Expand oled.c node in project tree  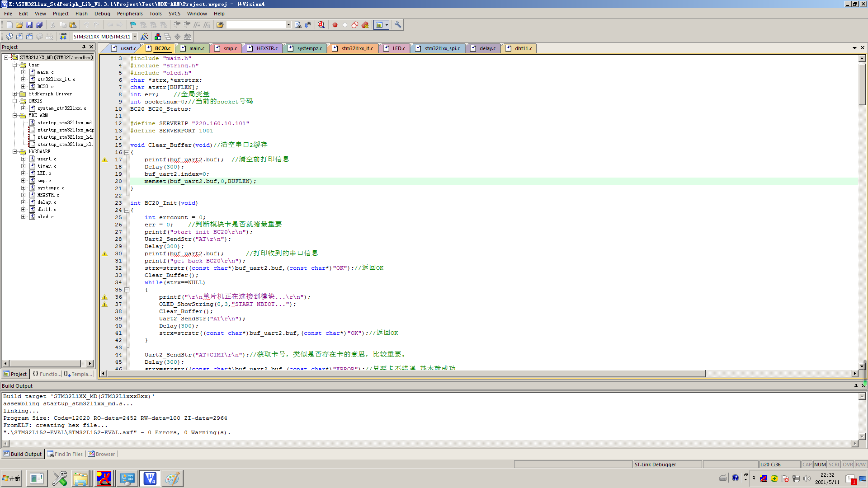[23, 217]
